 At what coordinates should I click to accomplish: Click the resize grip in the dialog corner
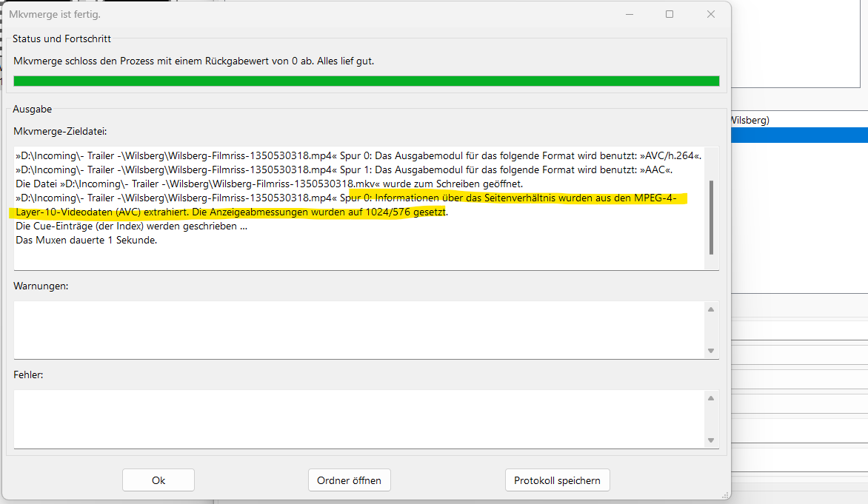point(725,495)
